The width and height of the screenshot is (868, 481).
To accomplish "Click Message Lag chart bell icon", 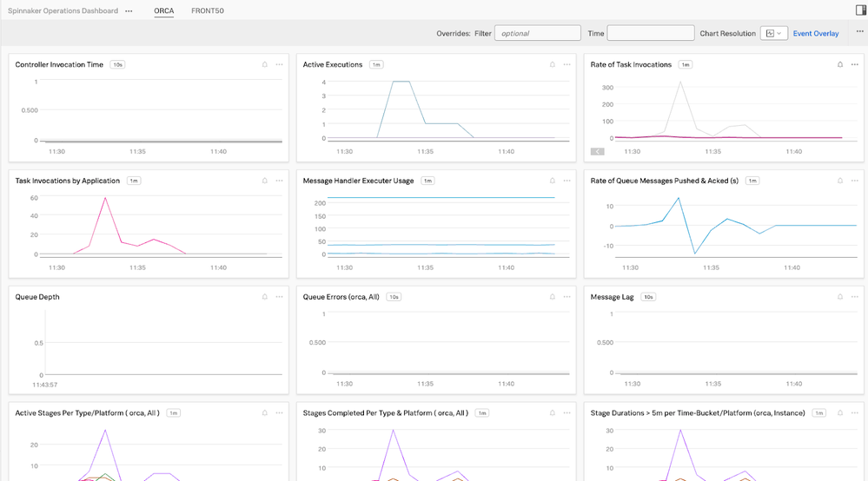I will click(x=840, y=297).
